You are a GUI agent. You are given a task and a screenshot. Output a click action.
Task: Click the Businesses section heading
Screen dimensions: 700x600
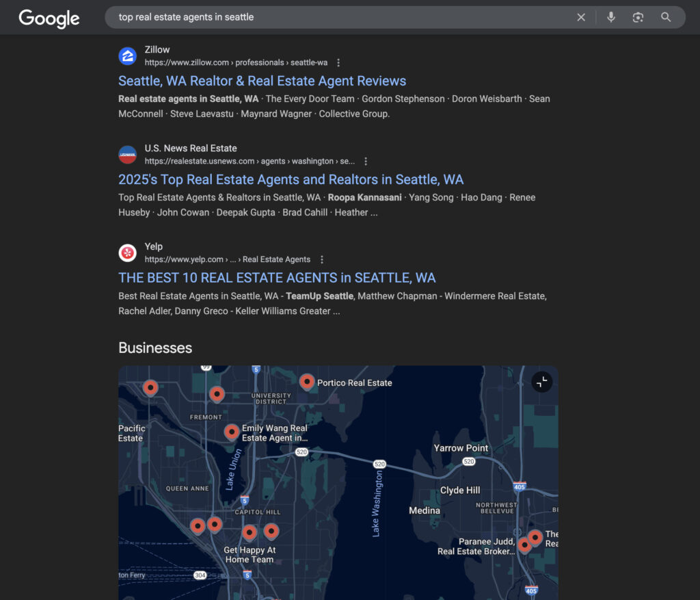(x=155, y=348)
